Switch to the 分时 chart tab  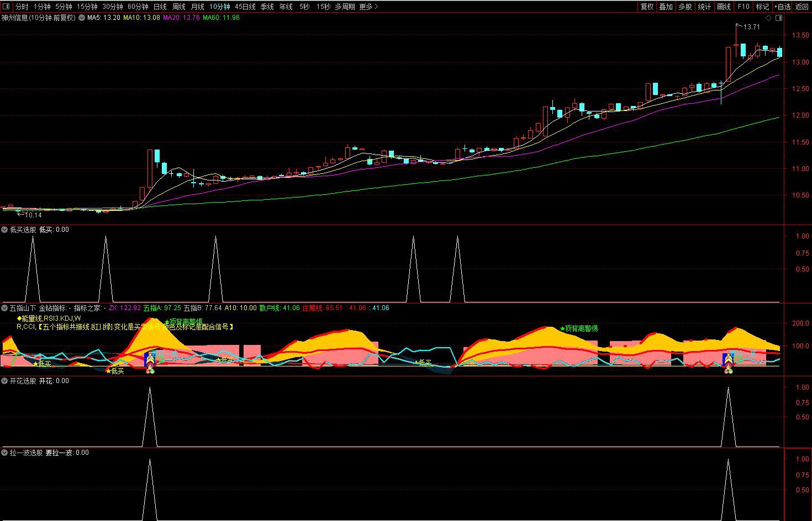click(22, 7)
